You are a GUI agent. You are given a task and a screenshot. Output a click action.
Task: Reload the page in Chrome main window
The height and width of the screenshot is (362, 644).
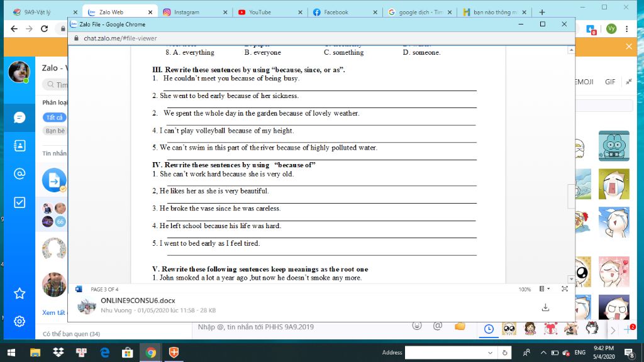click(x=45, y=29)
